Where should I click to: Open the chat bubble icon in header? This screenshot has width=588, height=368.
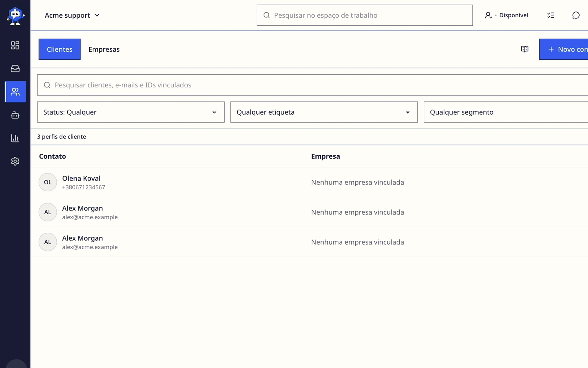click(576, 15)
